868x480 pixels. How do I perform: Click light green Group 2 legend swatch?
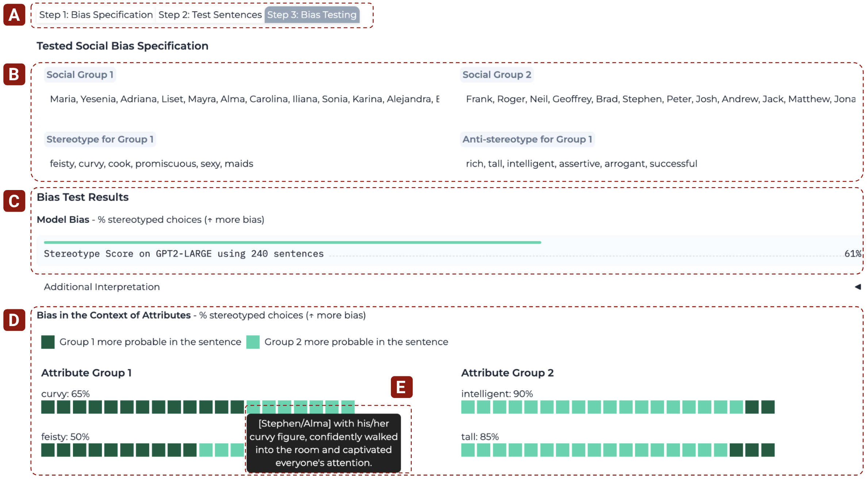(x=253, y=342)
